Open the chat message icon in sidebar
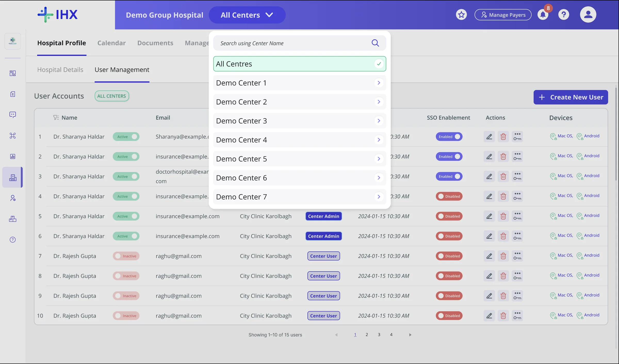619x364 pixels. [13, 115]
